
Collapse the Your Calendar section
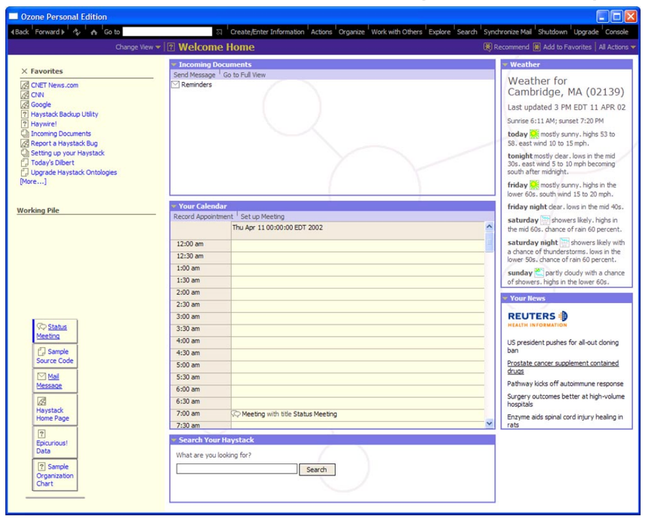(174, 206)
